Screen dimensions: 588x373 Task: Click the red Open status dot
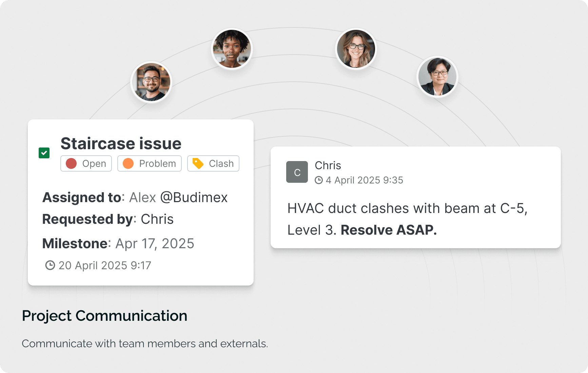pos(71,163)
